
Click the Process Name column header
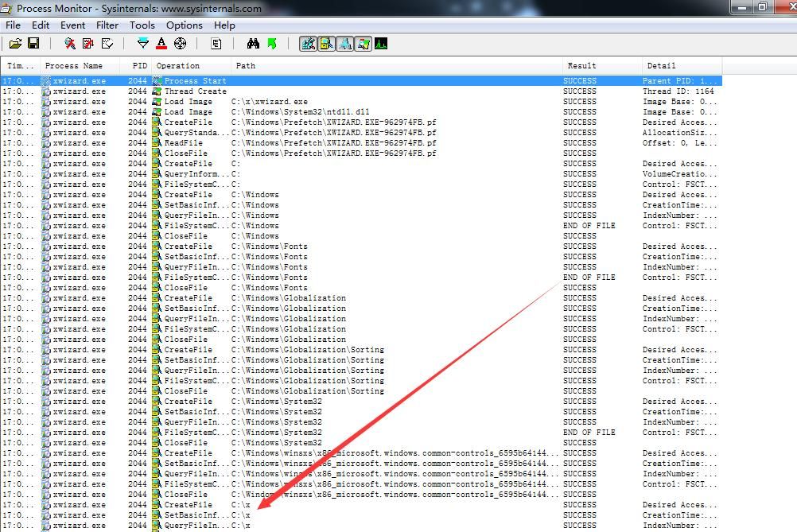80,65
